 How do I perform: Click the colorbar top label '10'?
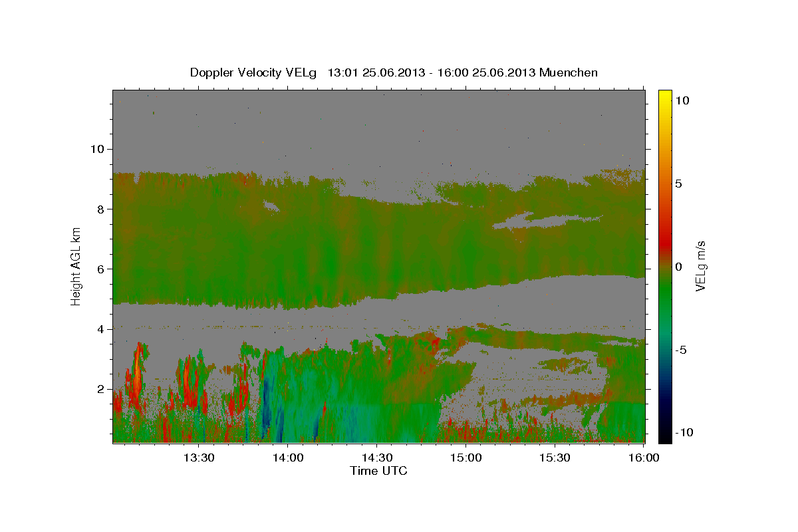click(682, 100)
